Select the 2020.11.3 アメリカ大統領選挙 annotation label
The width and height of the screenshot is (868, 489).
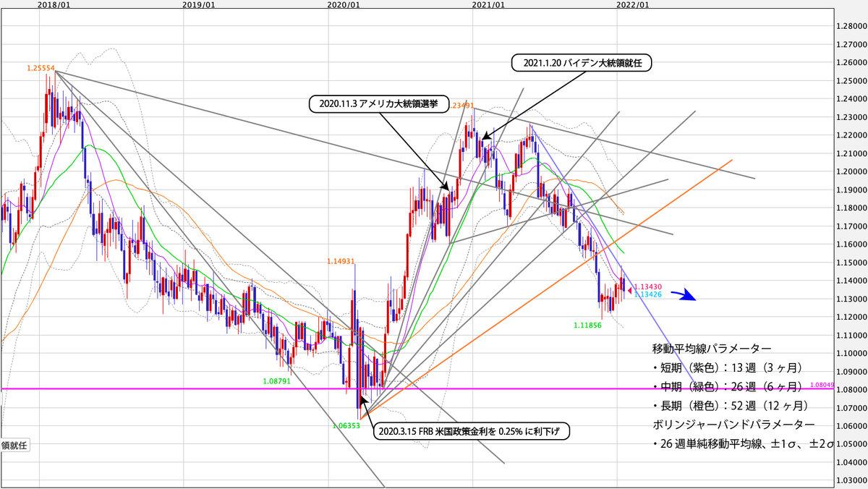[x=379, y=103]
